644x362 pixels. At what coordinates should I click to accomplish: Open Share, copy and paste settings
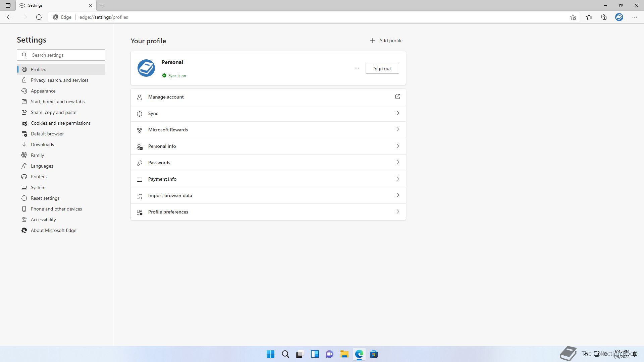pyautogui.click(x=61, y=112)
